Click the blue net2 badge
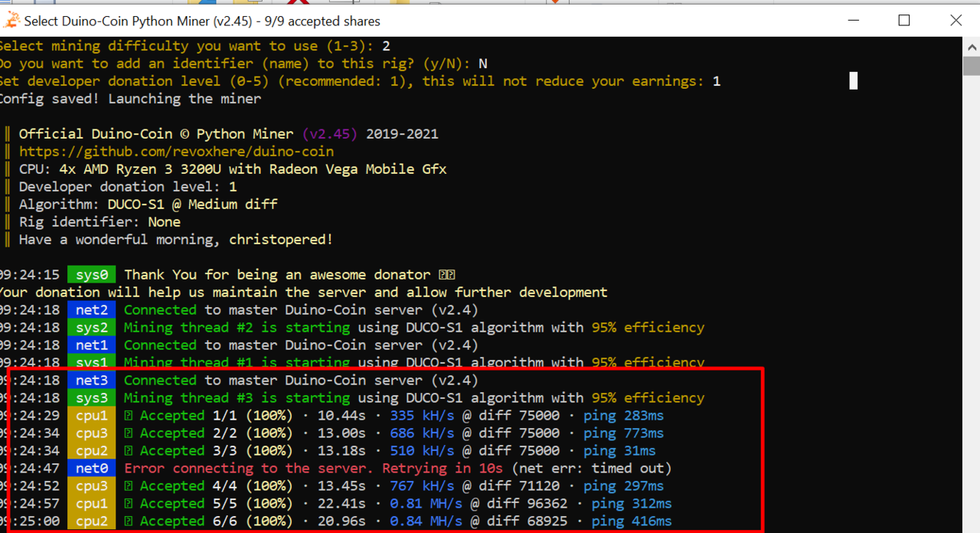Screen dimensions: 980x533 [x=91, y=310]
